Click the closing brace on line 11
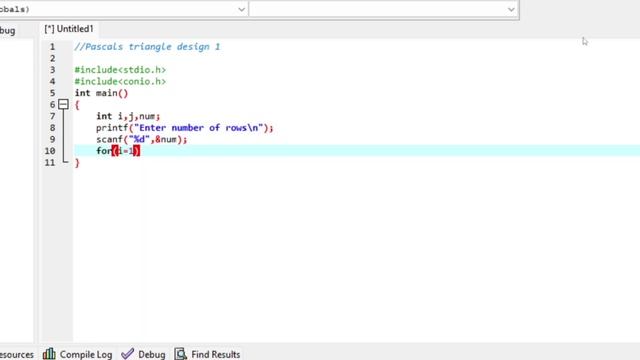This screenshot has height=360, width=640. pyautogui.click(x=77, y=163)
